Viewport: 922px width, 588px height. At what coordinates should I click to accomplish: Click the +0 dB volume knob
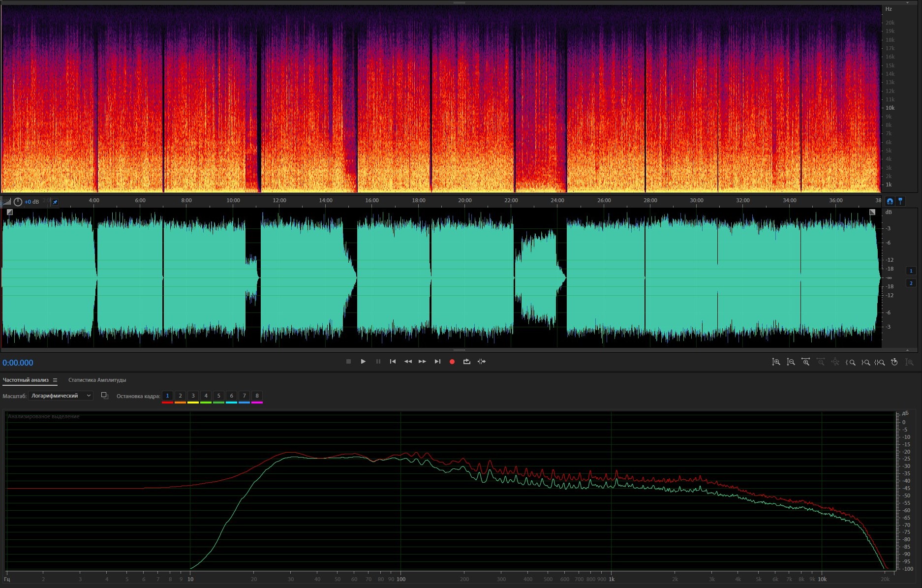[18, 202]
